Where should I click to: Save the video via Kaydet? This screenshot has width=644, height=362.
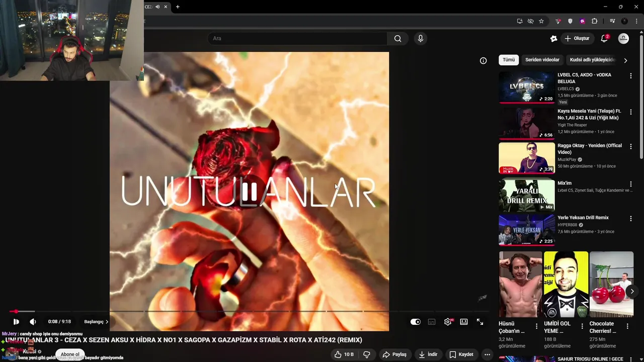pyautogui.click(x=461, y=354)
